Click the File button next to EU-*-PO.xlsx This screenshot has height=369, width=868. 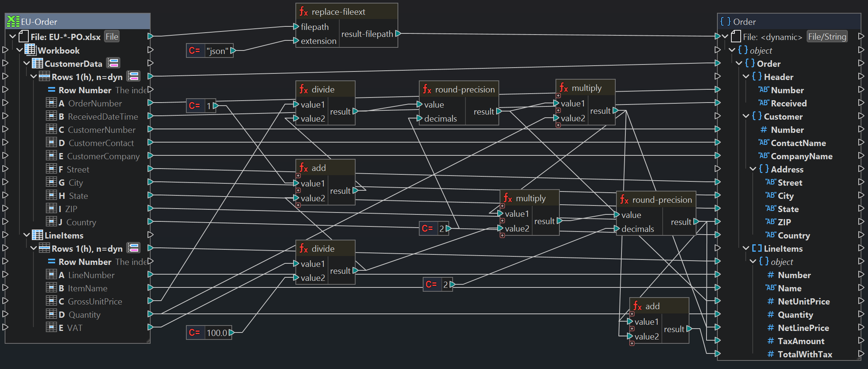(x=112, y=37)
